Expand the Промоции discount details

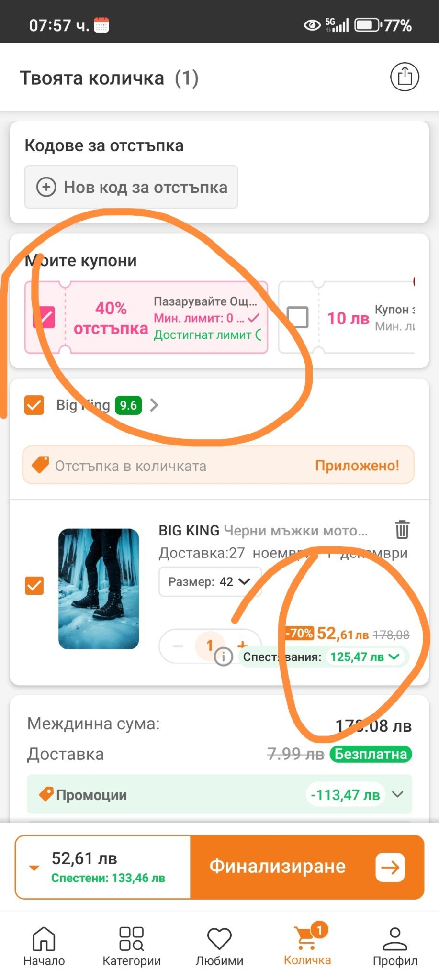397,795
